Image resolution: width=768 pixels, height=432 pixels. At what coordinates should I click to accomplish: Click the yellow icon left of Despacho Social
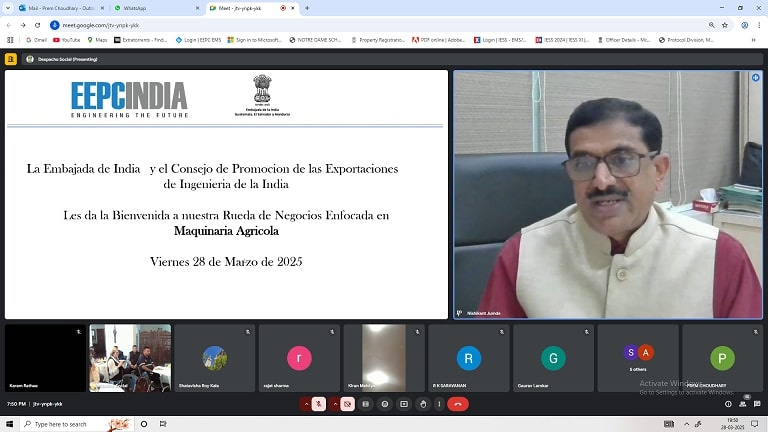coord(11,59)
